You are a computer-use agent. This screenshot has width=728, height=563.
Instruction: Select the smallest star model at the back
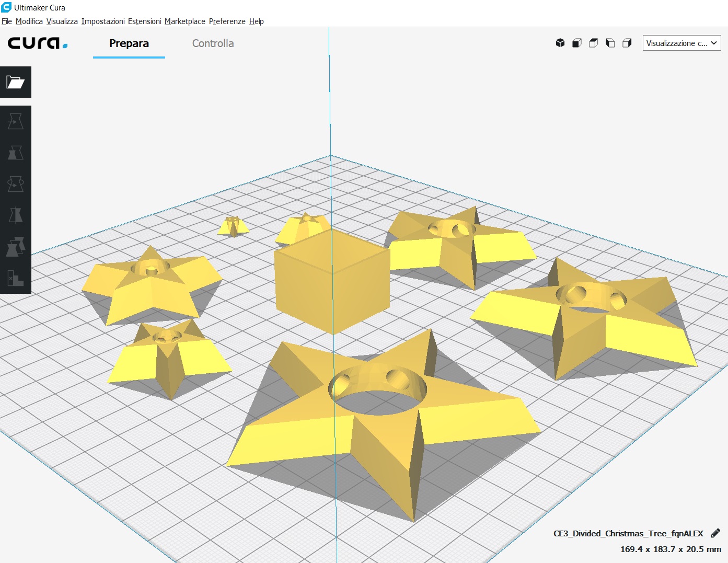point(233,226)
